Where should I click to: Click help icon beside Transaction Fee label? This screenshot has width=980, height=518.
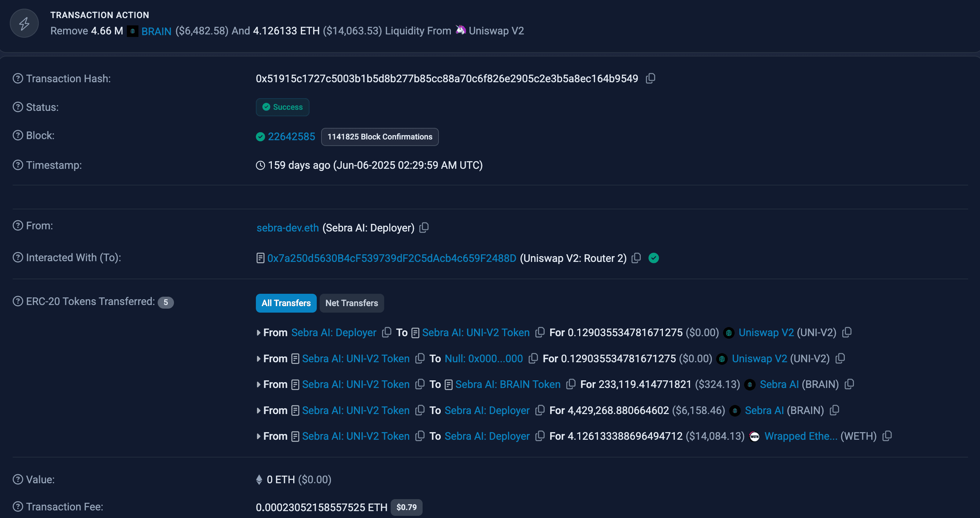point(18,506)
